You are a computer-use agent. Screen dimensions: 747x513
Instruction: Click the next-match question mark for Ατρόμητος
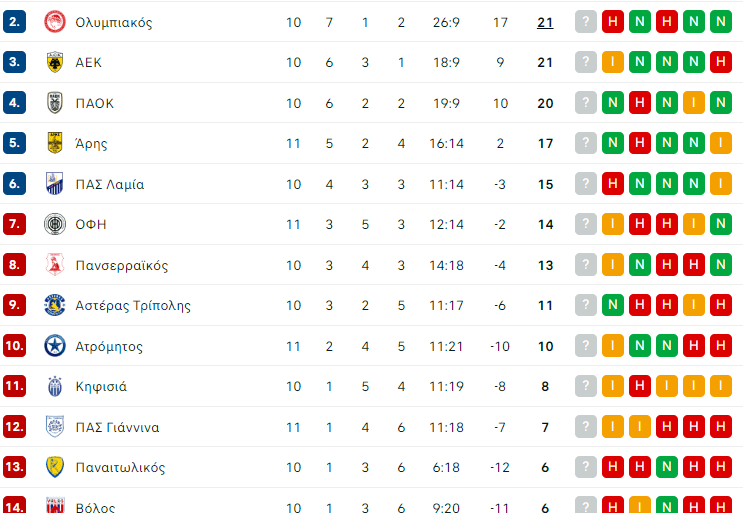coord(586,346)
